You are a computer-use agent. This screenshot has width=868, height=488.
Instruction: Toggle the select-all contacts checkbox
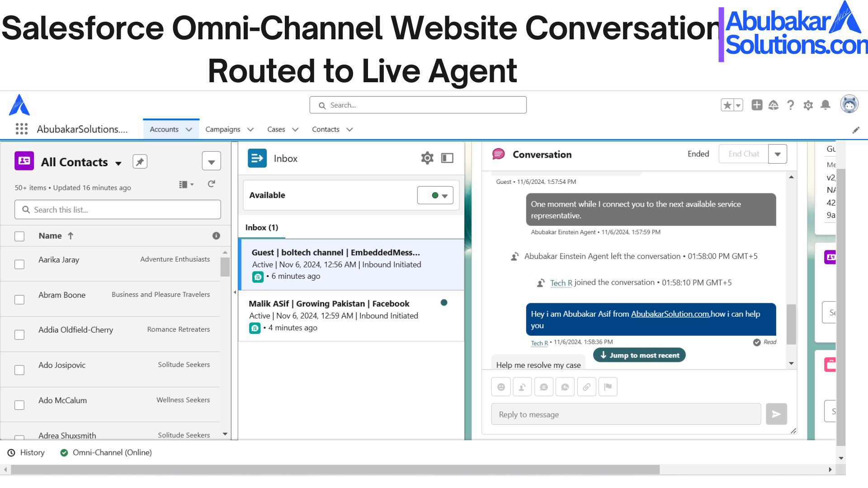click(x=19, y=236)
